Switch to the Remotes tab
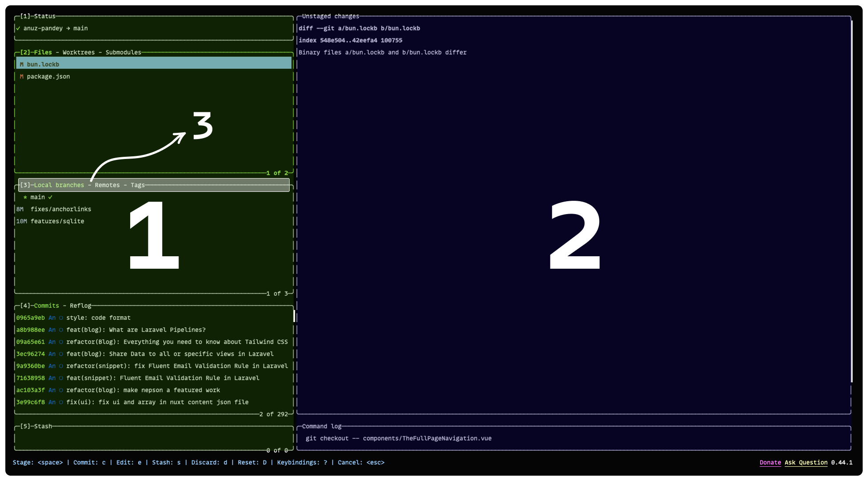The height and width of the screenshot is (481, 868). pyautogui.click(x=107, y=185)
